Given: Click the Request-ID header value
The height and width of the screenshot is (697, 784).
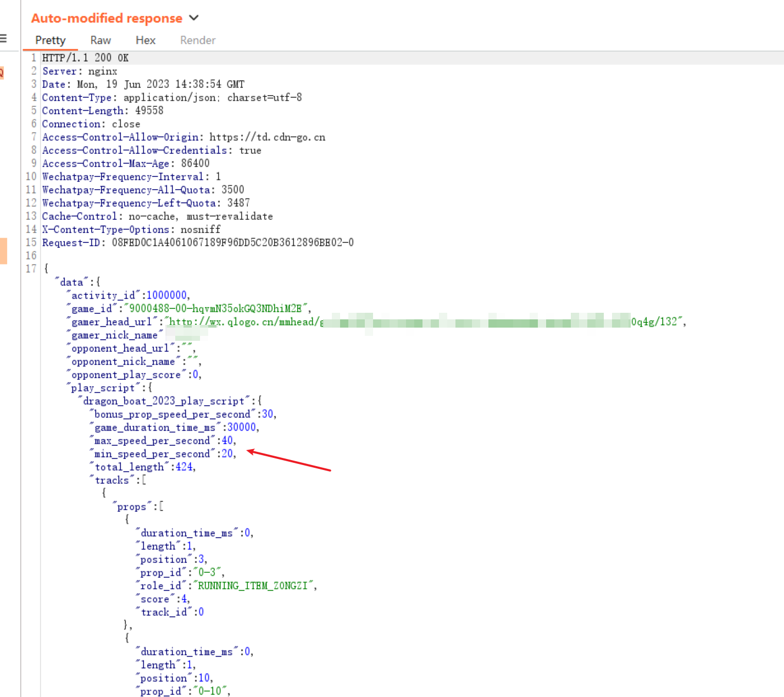Looking at the screenshot, I should pyautogui.click(x=232, y=242).
